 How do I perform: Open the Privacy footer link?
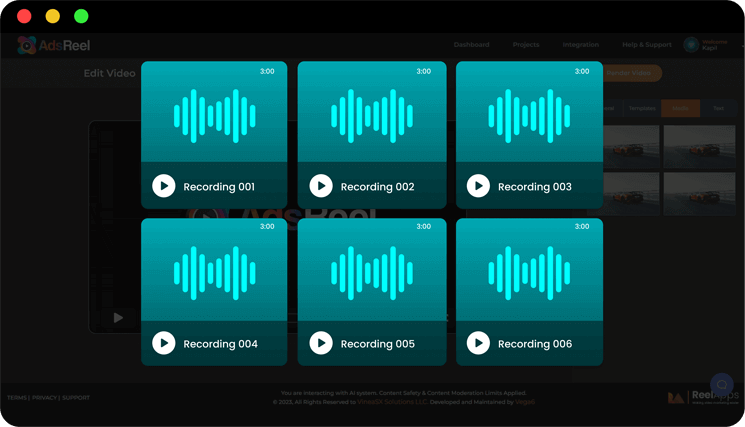click(x=44, y=398)
